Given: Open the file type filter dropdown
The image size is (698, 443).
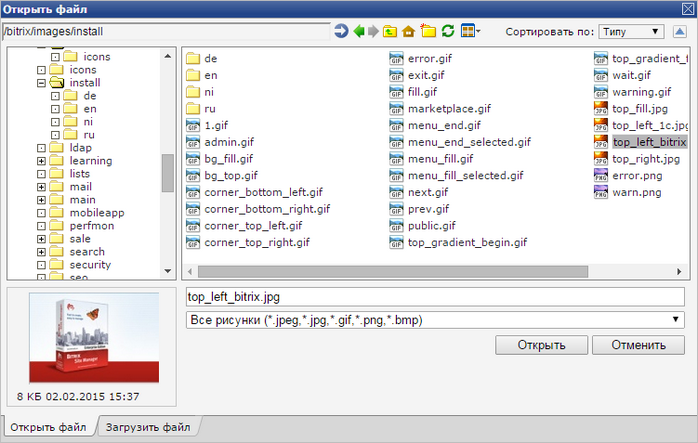Looking at the screenshot, I should (x=435, y=320).
